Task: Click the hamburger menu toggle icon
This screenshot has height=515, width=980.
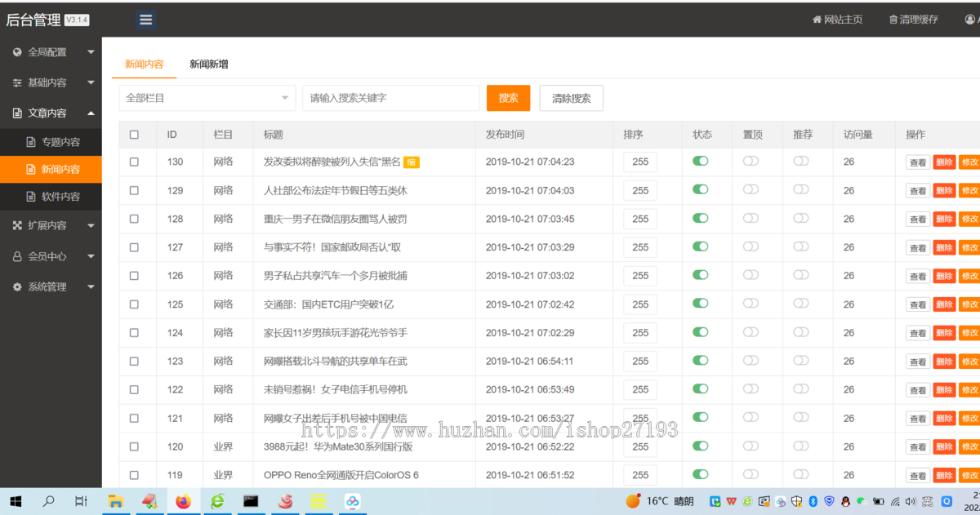Action: (146, 20)
